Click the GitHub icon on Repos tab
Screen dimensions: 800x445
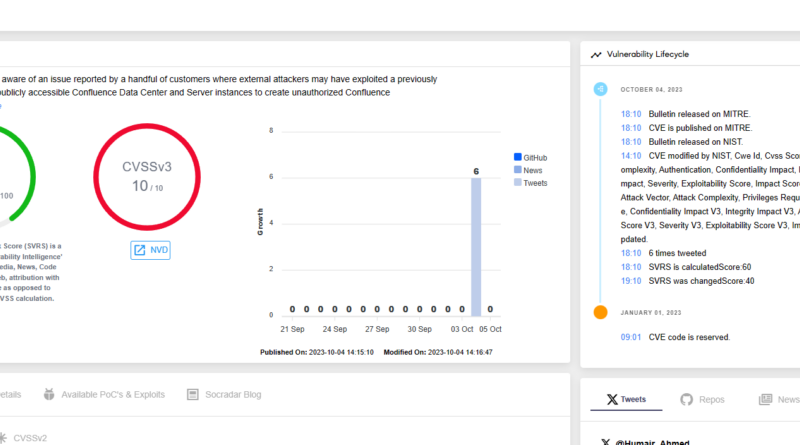687,399
